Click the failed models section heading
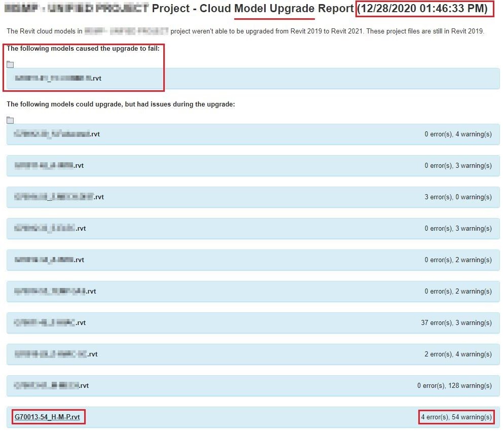 (x=81, y=49)
